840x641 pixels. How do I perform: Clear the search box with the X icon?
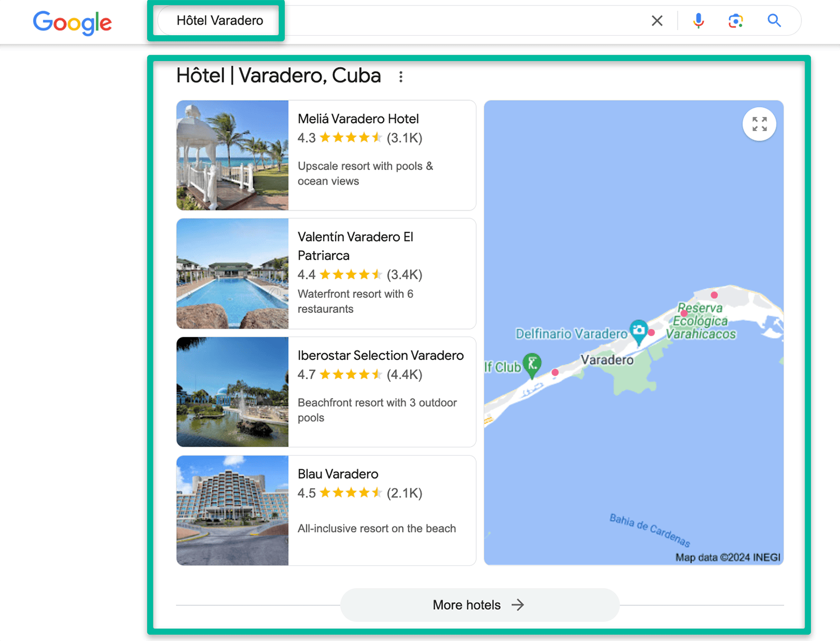(657, 21)
